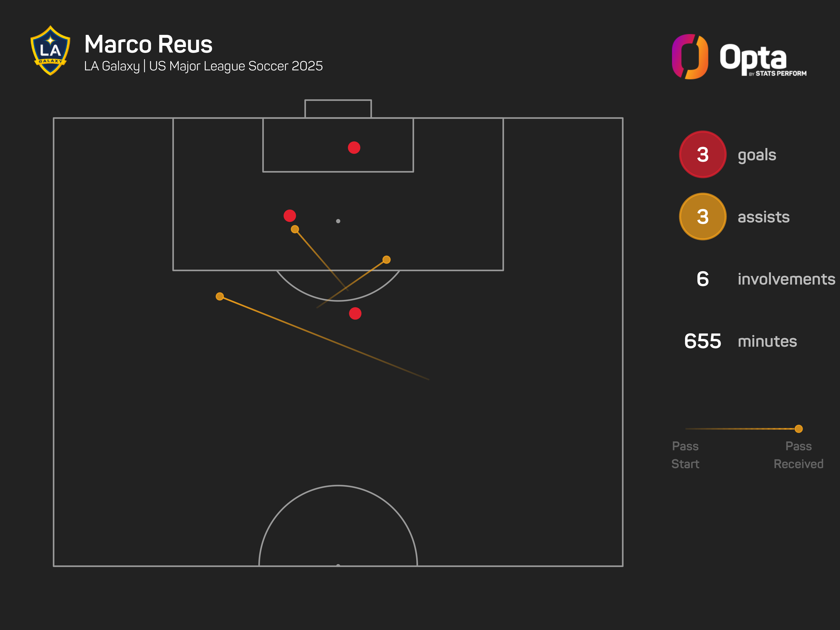Click the gold assists count circle
The height and width of the screenshot is (630, 840).
point(702,217)
